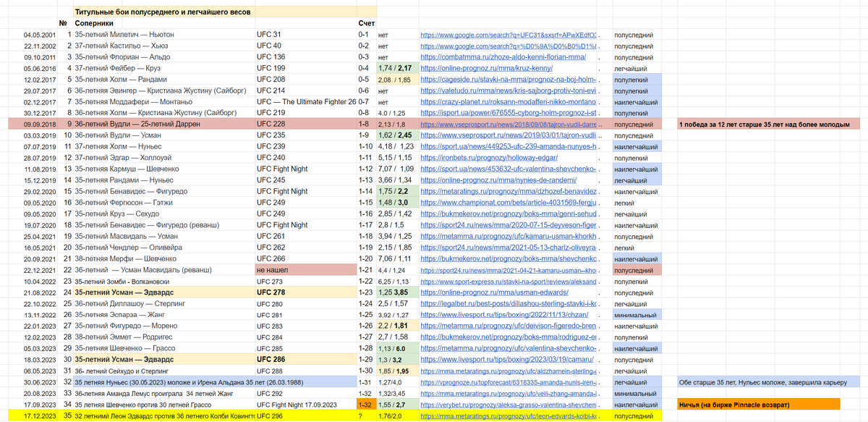
Task: Open sport-express.ru stavki-na-sport link
Action: pyautogui.click(x=508, y=282)
